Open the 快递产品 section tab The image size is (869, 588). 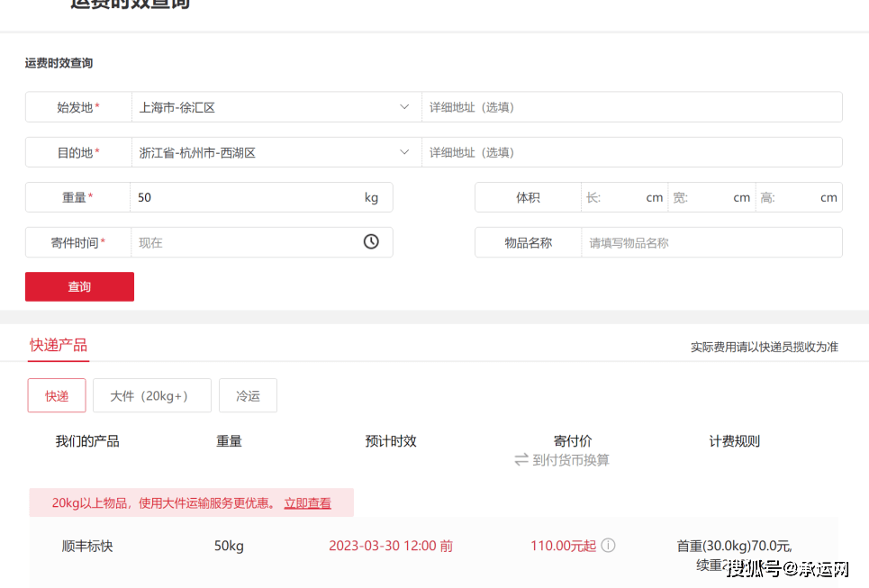pyautogui.click(x=59, y=346)
